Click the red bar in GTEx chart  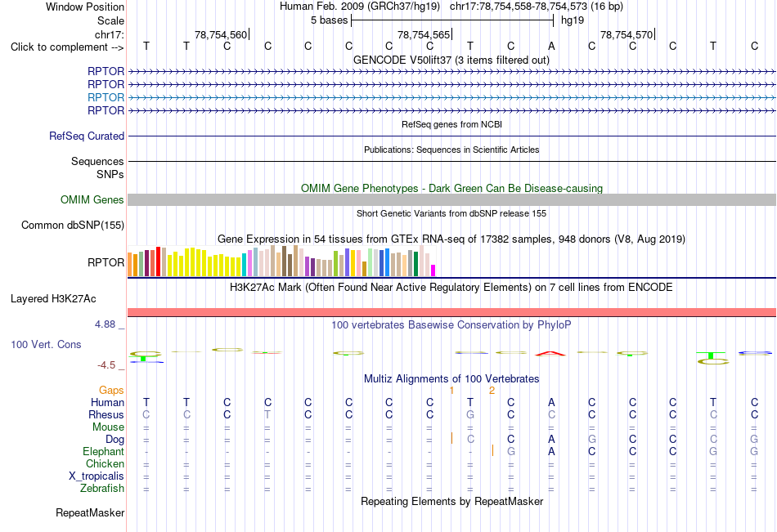pyautogui.click(x=158, y=262)
